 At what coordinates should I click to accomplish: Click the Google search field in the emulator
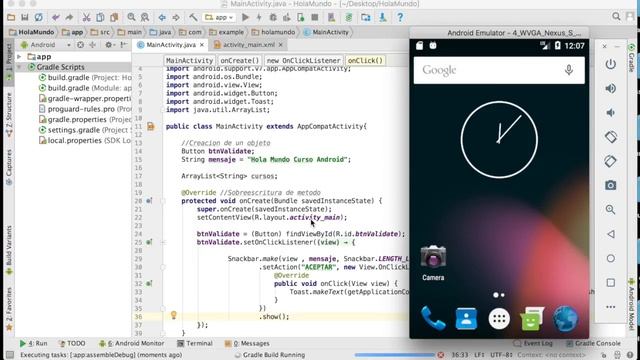tap(499, 70)
